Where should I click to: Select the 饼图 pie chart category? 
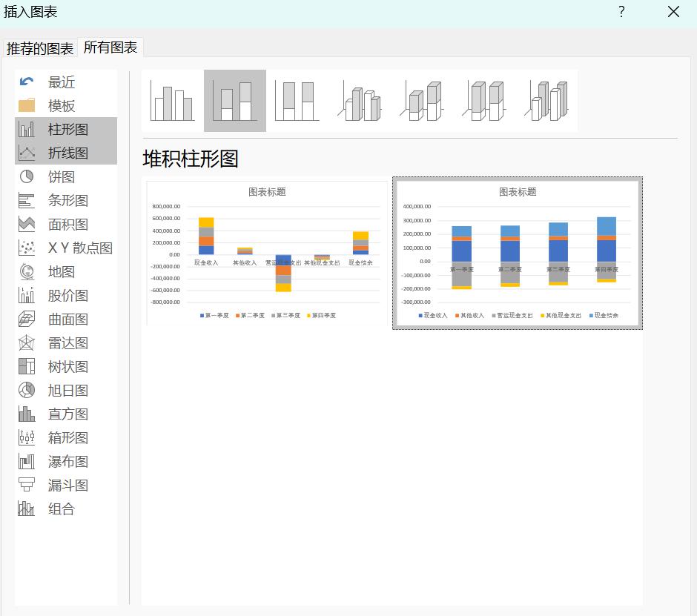[66, 177]
